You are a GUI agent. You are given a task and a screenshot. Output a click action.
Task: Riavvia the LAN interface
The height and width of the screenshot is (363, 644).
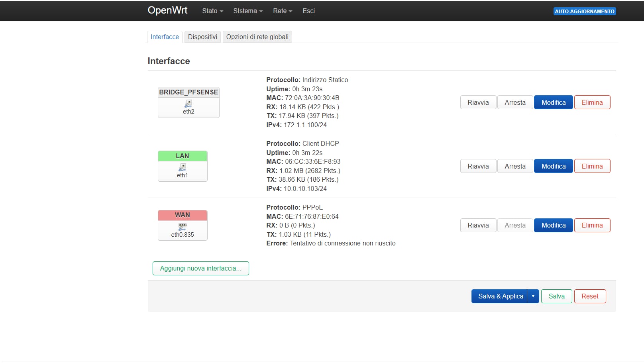(x=478, y=166)
